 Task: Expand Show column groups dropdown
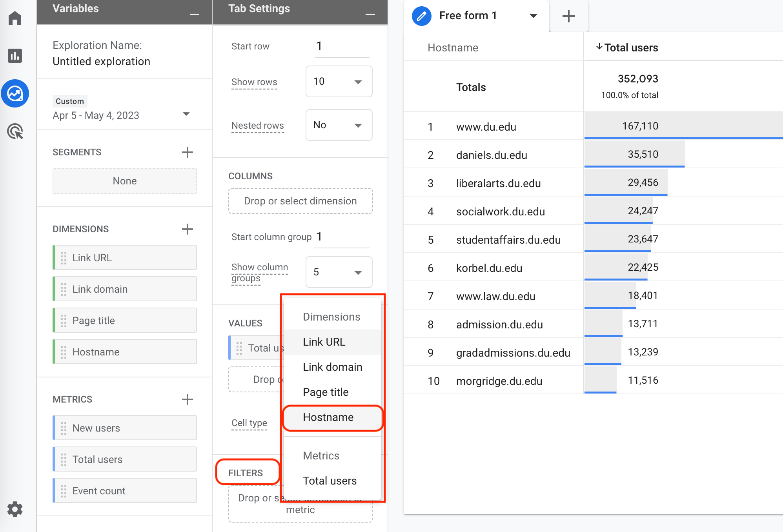point(339,272)
